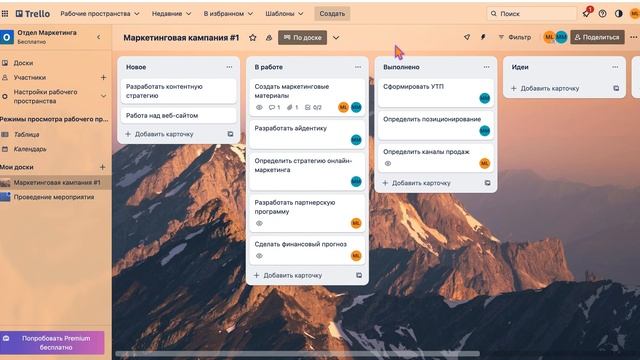Image resolution: width=640 pixels, height=360 pixels.
Task: Open card Определить стратегию онлайн-маркетинга
Action: [x=307, y=172]
